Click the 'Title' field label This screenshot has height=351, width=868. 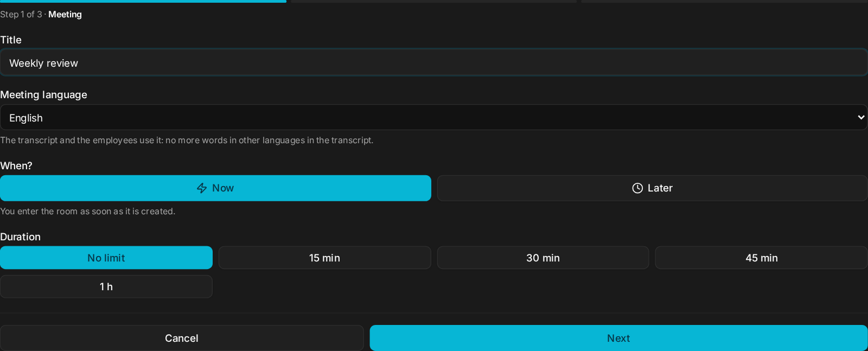[11, 40]
